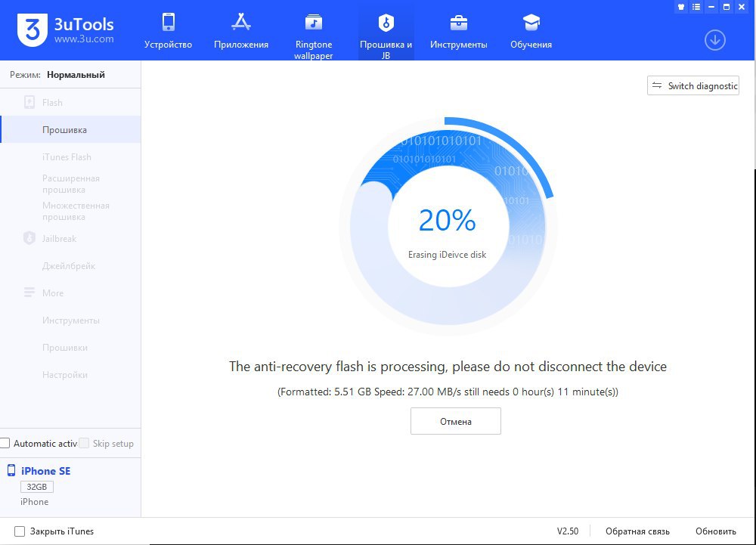Click the Erasing iDeivce disk status text
Viewport: 756px width, 545px height.
point(447,255)
